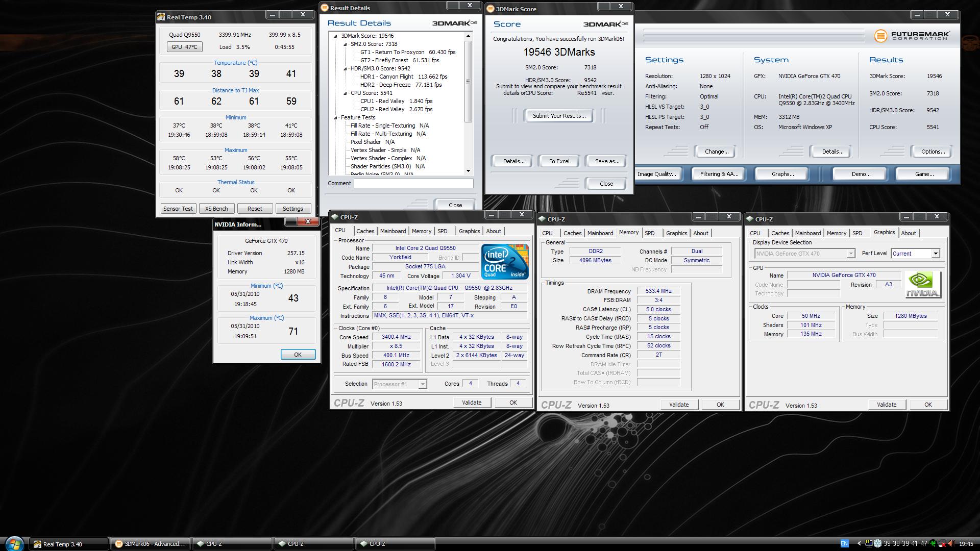
Task: Click the monitor 99 tray icon
Action: pyautogui.click(x=868, y=543)
